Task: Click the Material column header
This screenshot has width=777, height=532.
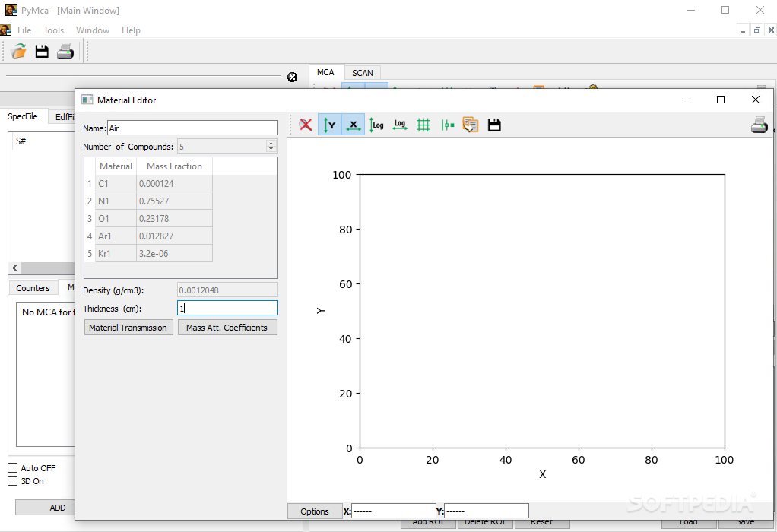Action: point(116,166)
